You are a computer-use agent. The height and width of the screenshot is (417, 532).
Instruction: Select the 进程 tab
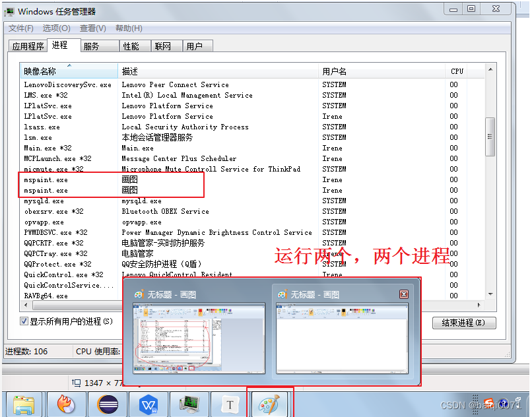pos(64,45)
